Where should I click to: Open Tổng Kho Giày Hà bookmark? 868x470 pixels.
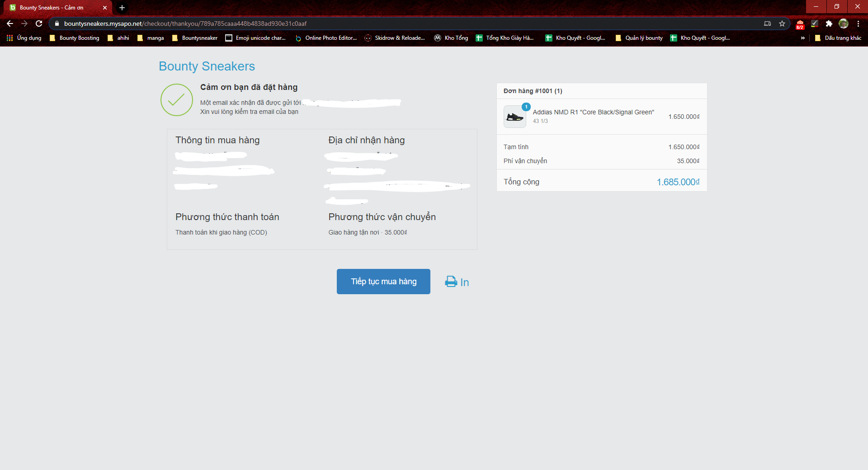click(x=505, y=38)
